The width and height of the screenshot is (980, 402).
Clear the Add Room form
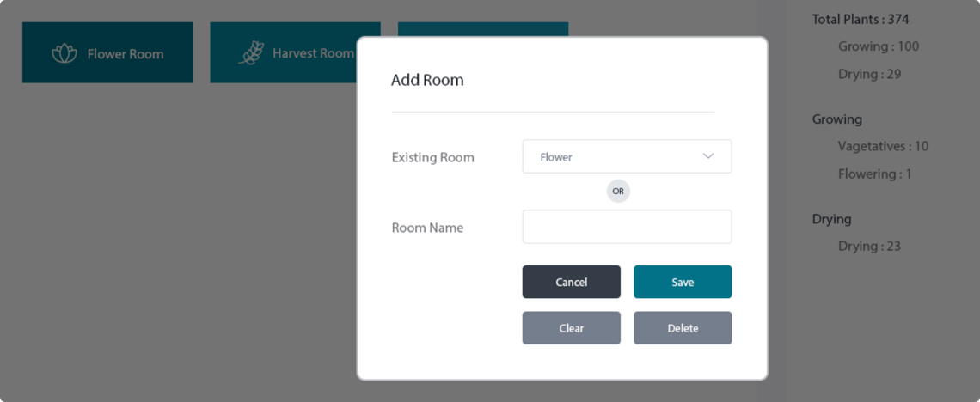572,328
